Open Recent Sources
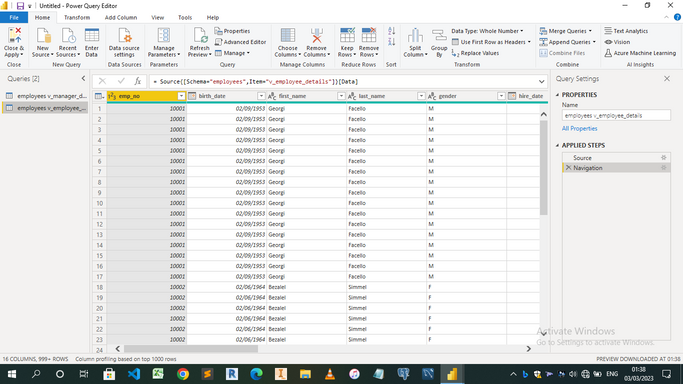 click(68, 42)
